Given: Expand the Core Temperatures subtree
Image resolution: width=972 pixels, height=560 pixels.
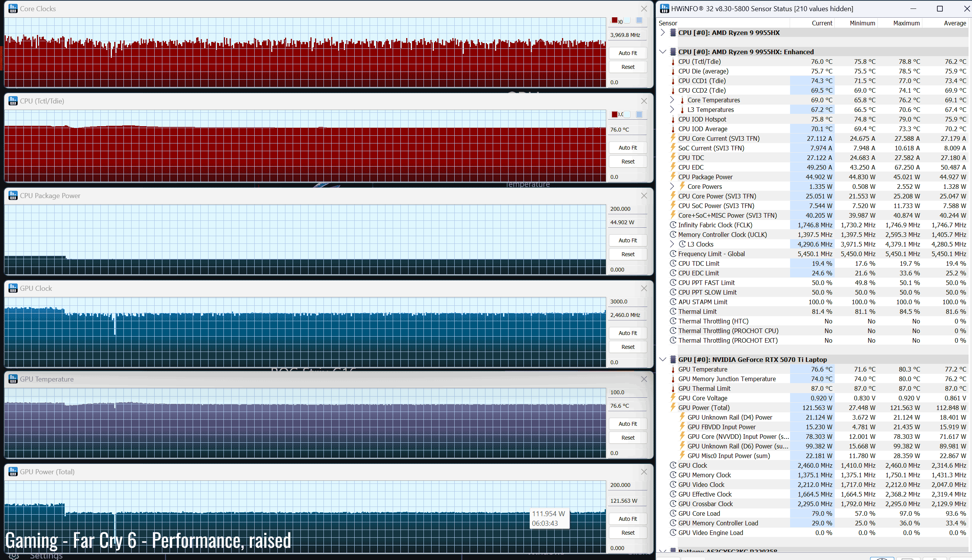Looking at the screenshot, I should pyautogui.click(x=672, y=100).
